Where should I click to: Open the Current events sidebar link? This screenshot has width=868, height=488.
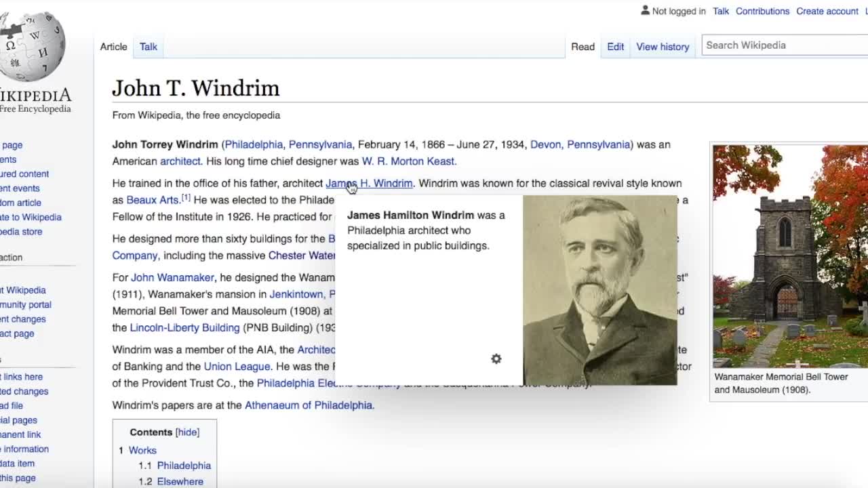click(20, 188)
